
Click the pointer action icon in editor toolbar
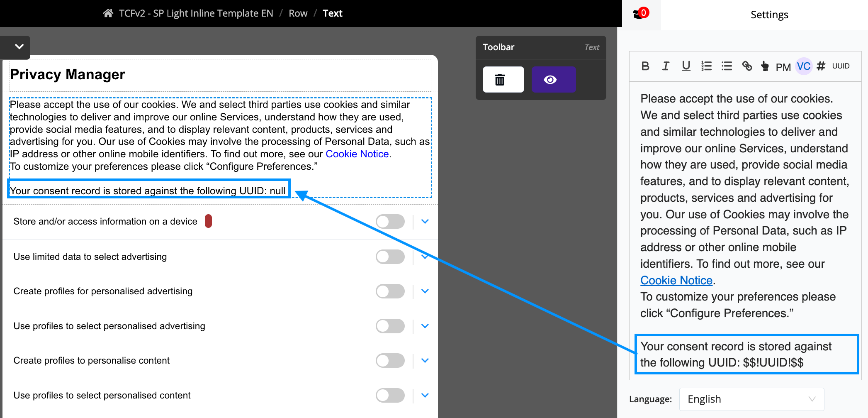tap(765, 66)
